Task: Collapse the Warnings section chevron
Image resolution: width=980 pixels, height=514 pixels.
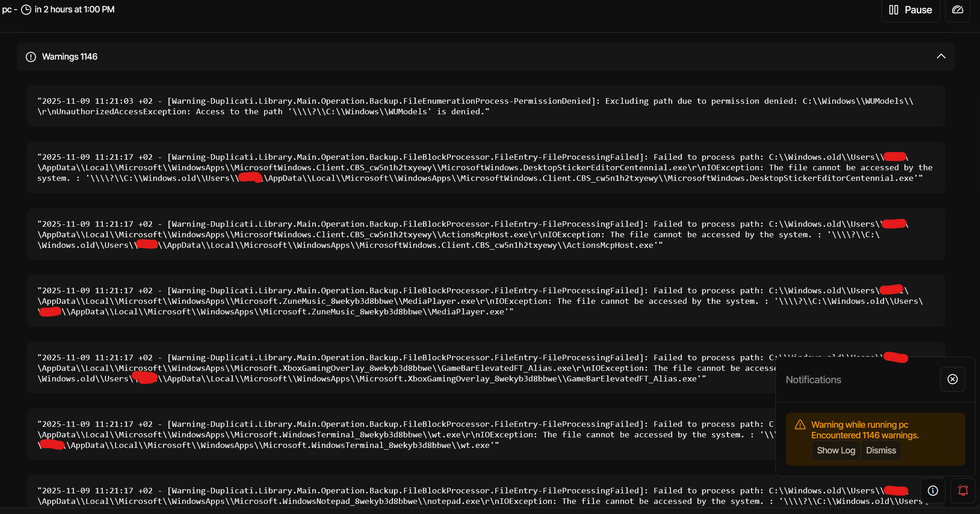Action: [941, 56]
